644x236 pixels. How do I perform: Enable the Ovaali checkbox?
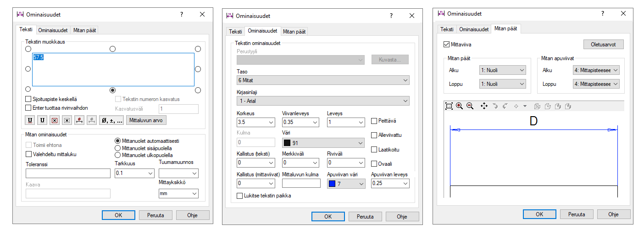[374, 163]
